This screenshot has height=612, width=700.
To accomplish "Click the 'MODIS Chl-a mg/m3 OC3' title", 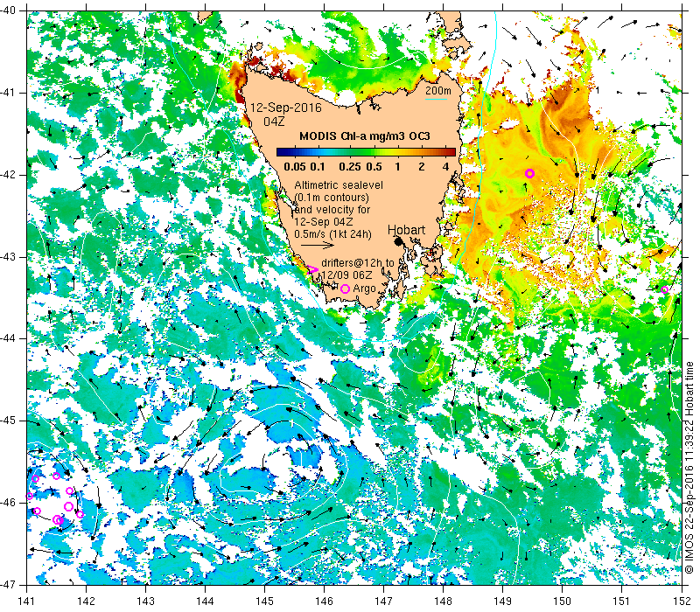I will [x=365, y=136].
